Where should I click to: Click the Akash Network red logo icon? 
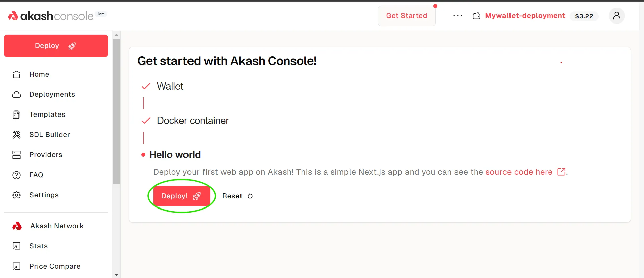17,226
